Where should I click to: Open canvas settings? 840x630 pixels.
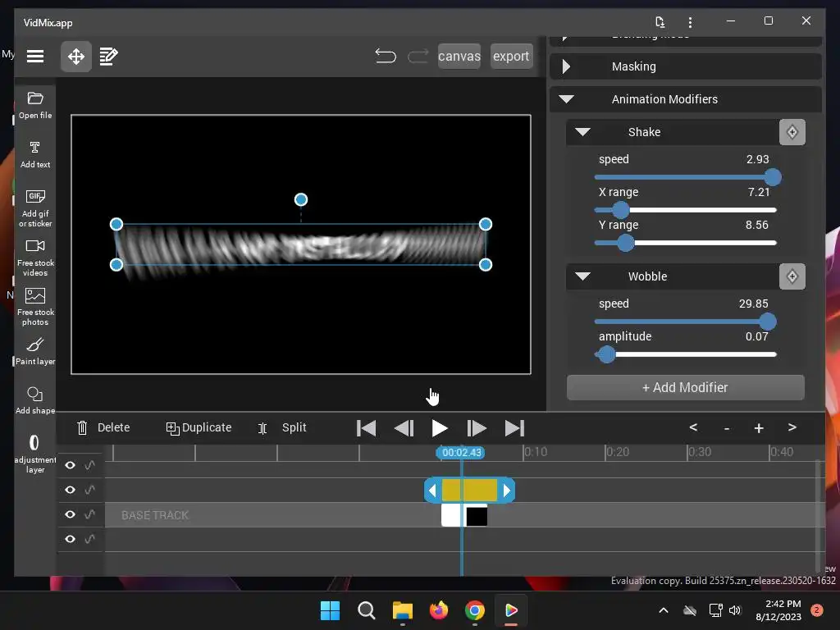tap(459, 57)
